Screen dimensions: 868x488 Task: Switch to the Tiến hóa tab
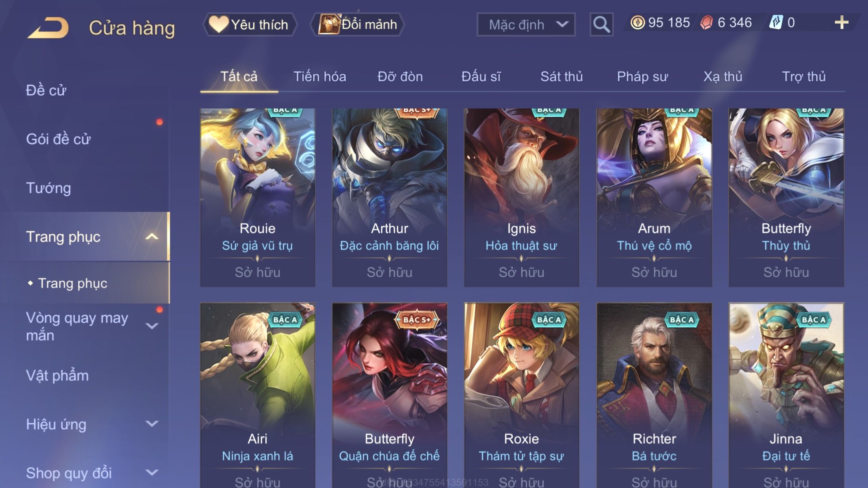tap(320, 76)
